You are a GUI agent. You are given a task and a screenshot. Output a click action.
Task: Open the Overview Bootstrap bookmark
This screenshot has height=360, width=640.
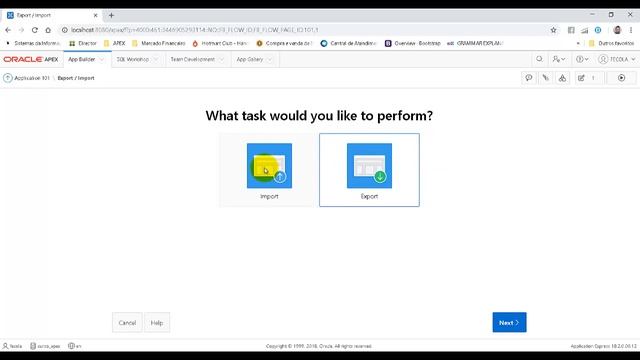click(x=413, y=43)
